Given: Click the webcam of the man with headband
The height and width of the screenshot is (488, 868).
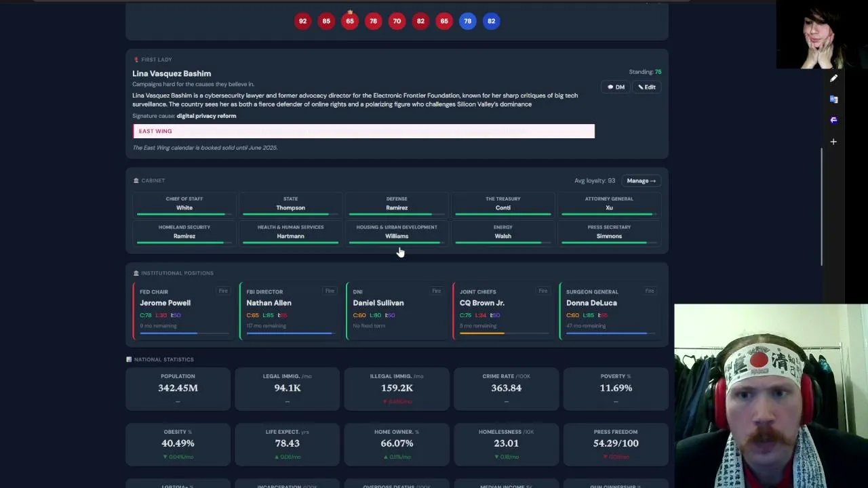Looking at the screenshot, I should pos(771,396).
